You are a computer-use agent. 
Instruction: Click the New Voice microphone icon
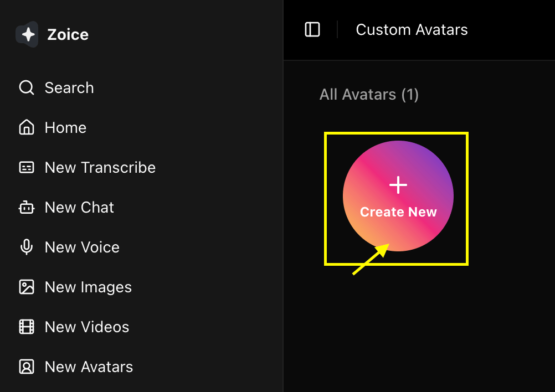pos(27,247)
